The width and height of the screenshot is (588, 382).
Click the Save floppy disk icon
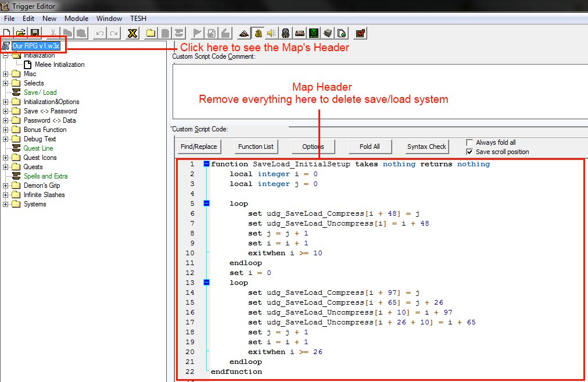pos(35,33)
